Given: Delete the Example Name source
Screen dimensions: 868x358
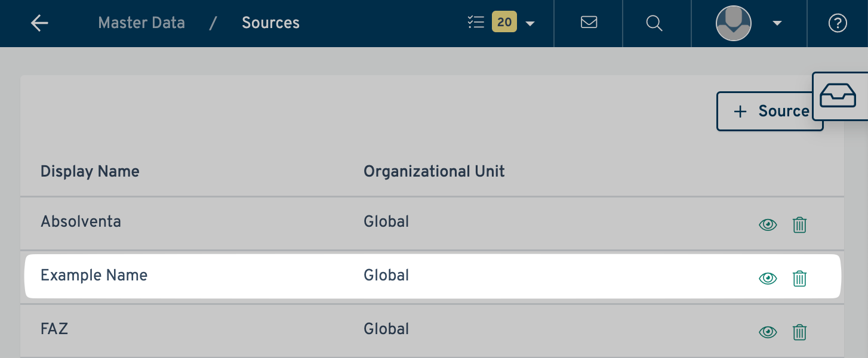Looking at the screenshot, I should 799,279.
